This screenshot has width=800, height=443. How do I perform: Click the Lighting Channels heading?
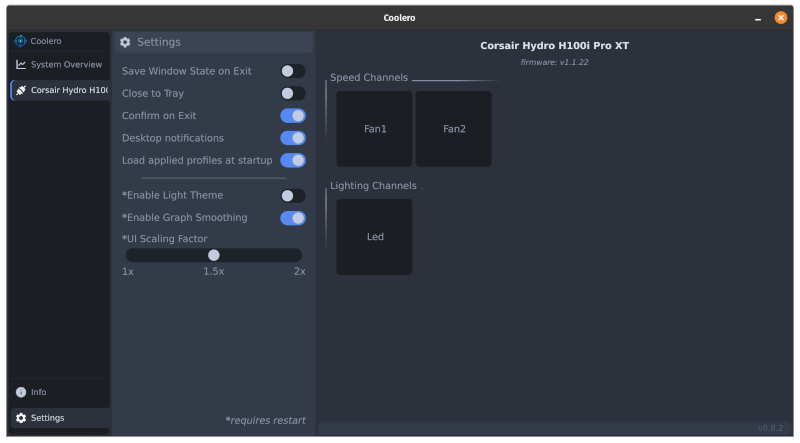tap(373, 186)
